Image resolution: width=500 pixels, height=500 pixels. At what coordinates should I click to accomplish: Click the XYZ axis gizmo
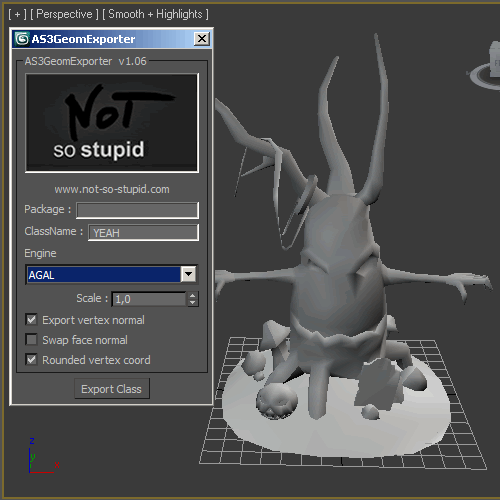coord(43,456)
